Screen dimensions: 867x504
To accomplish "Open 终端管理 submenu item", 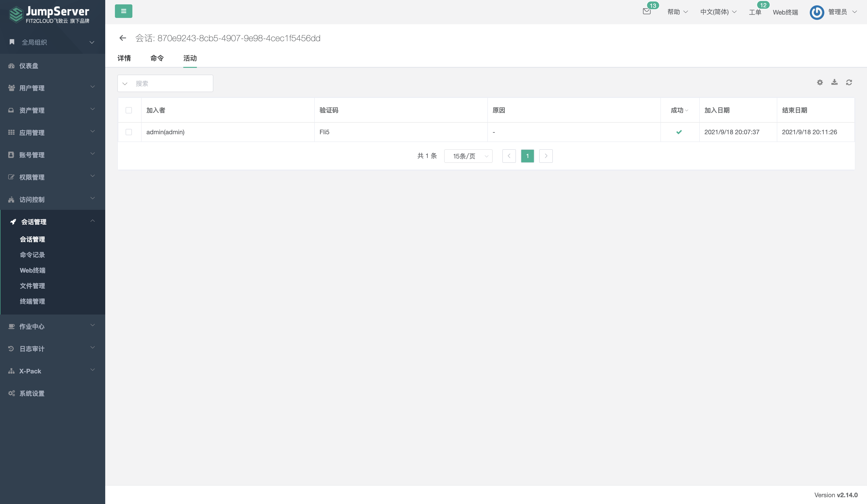I will (x=32, y=301).
